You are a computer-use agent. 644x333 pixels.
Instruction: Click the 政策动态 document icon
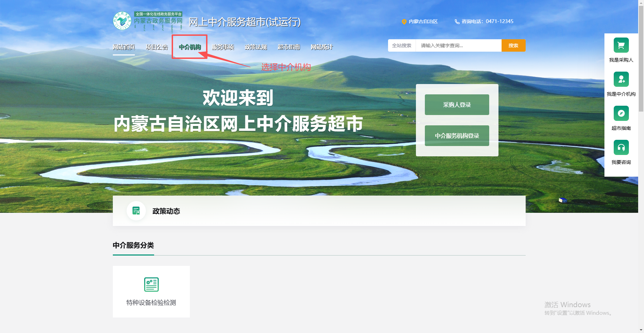(x=136, y=211)
